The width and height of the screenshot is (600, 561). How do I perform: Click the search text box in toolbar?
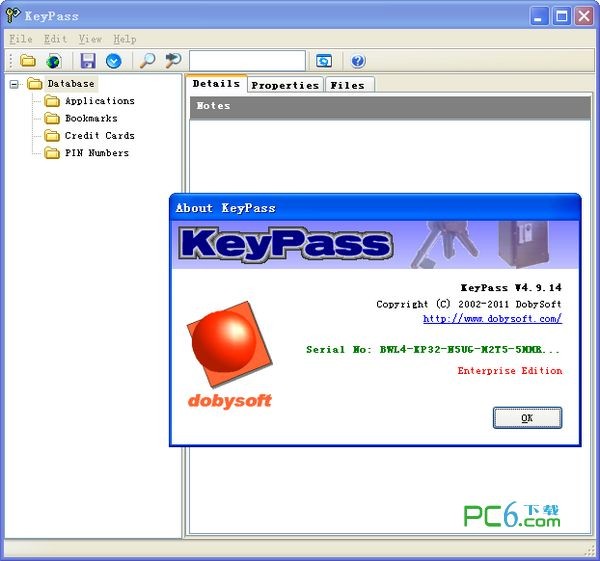pos(247,60)
